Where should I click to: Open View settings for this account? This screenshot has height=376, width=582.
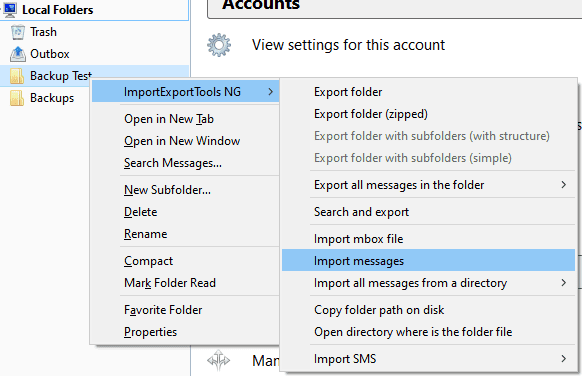click(348, 45)
